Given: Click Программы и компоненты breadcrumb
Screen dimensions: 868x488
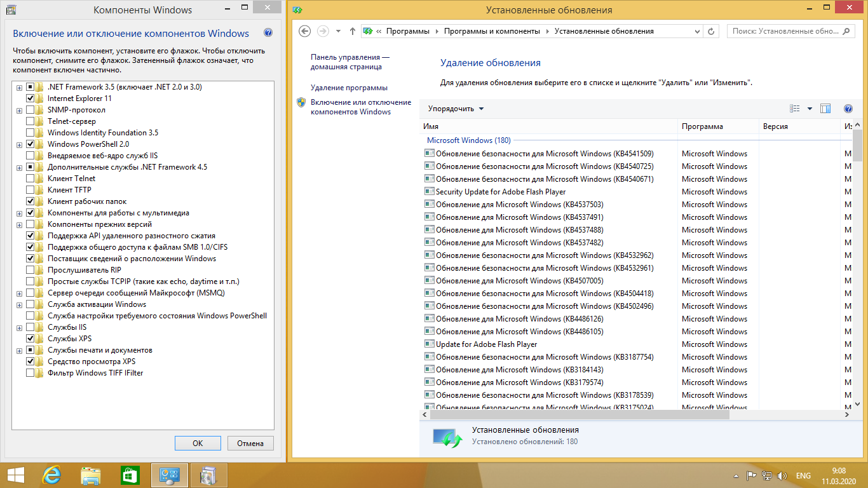Looking at the screenshot, I should point(492,31).
